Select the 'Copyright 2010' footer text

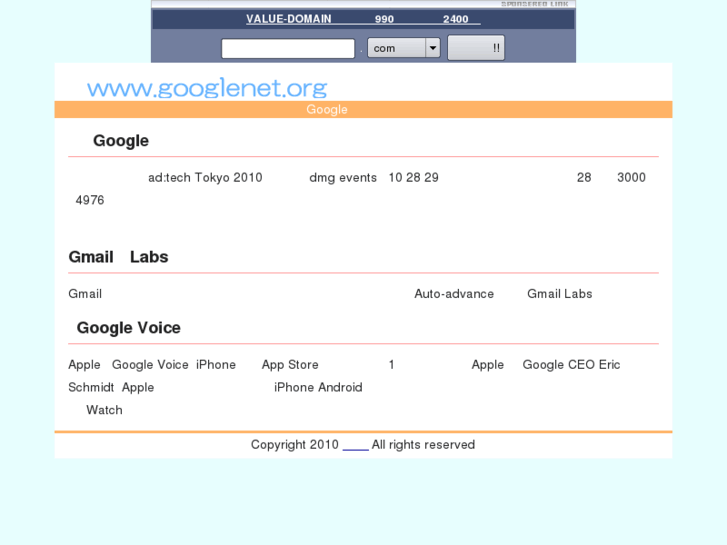pos(295,445)
